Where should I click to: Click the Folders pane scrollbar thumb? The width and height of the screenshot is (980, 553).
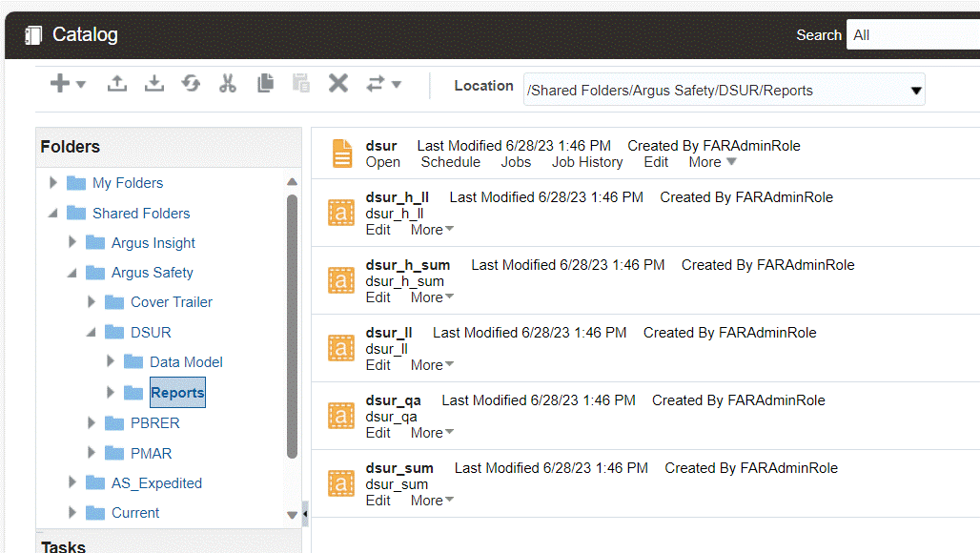click(x=292, y=326)
